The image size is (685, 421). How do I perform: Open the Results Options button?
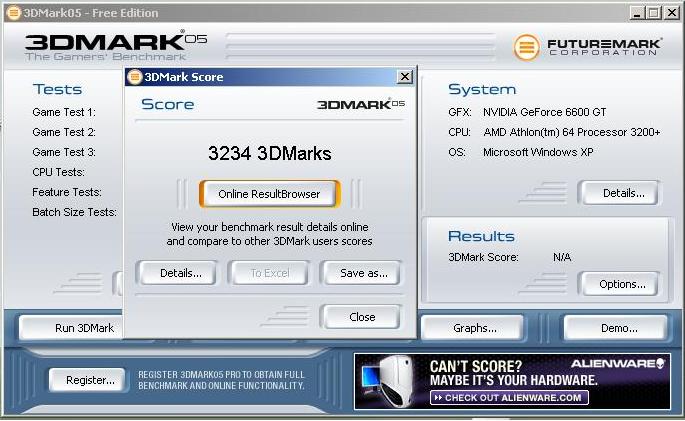coord(618,284)
